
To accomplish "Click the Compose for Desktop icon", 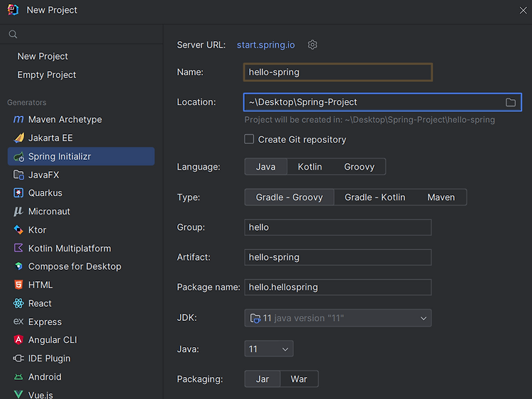I will pos(18,266).
